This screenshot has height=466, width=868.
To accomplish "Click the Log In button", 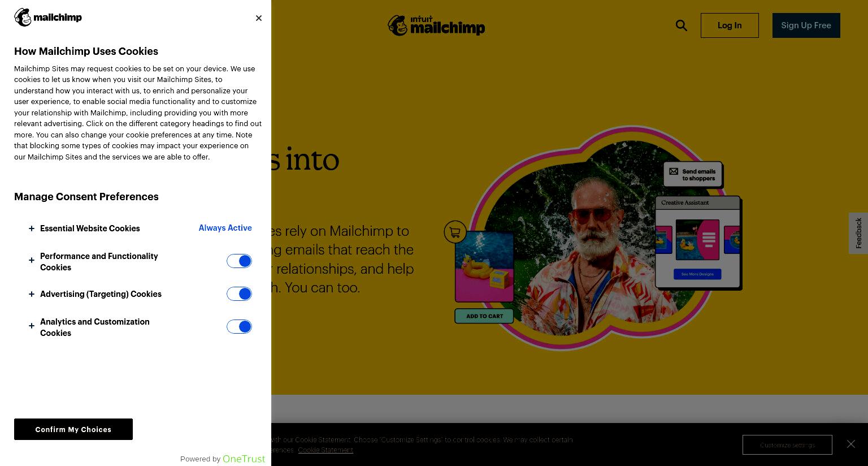I will tap(730, 25).
